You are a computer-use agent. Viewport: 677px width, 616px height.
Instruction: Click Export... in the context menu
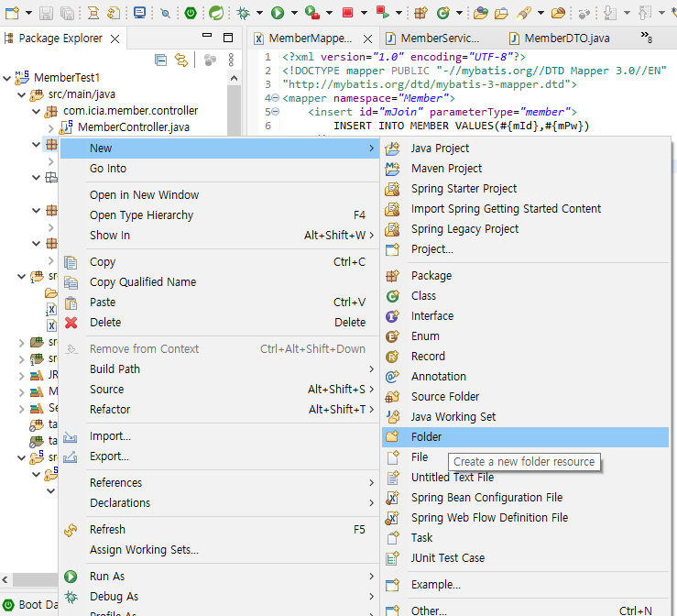tap(219, 456)
